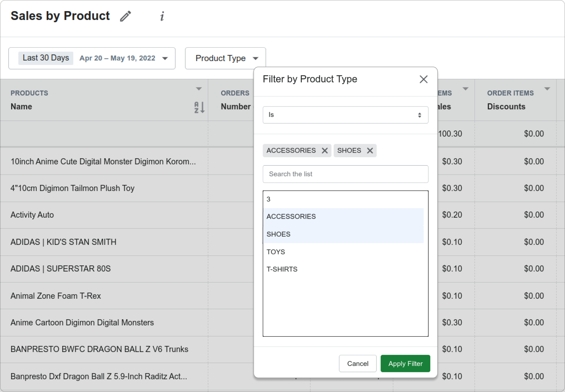565x392 pixels.
Task: Open the 'Is' condition select box
Action: pyautogui.click(x=345, y=115)
